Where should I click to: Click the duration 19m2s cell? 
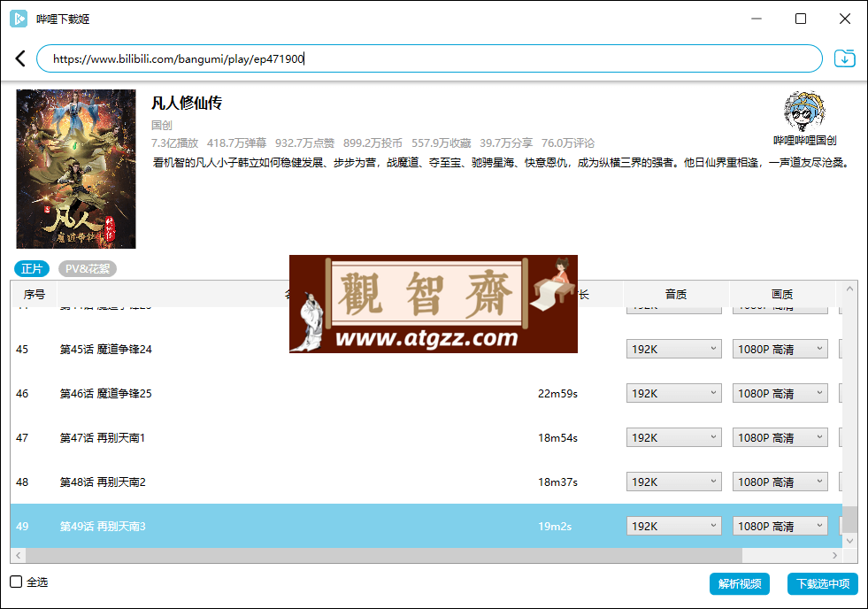coord(555,526)
